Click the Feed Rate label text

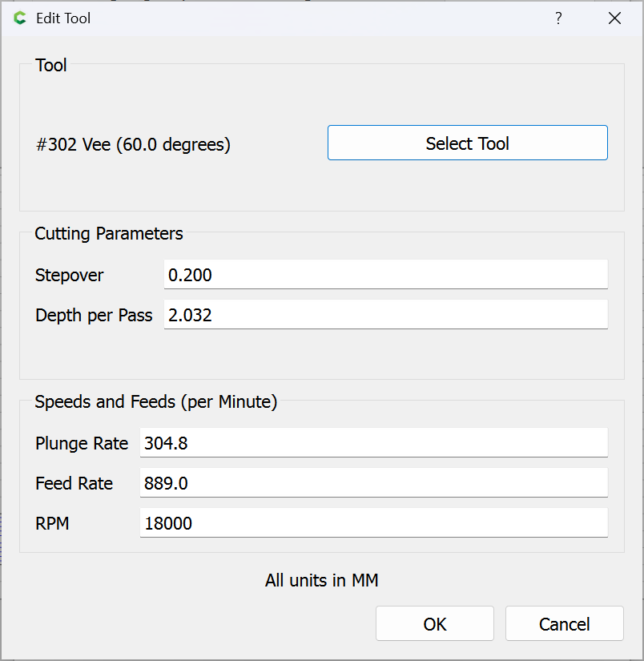pos(74,484)
